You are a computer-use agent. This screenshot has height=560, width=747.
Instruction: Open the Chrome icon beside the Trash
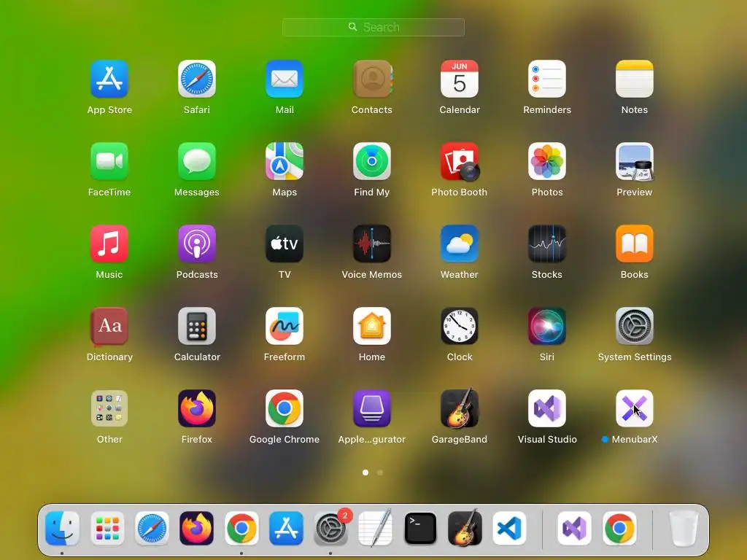[619, 528]
